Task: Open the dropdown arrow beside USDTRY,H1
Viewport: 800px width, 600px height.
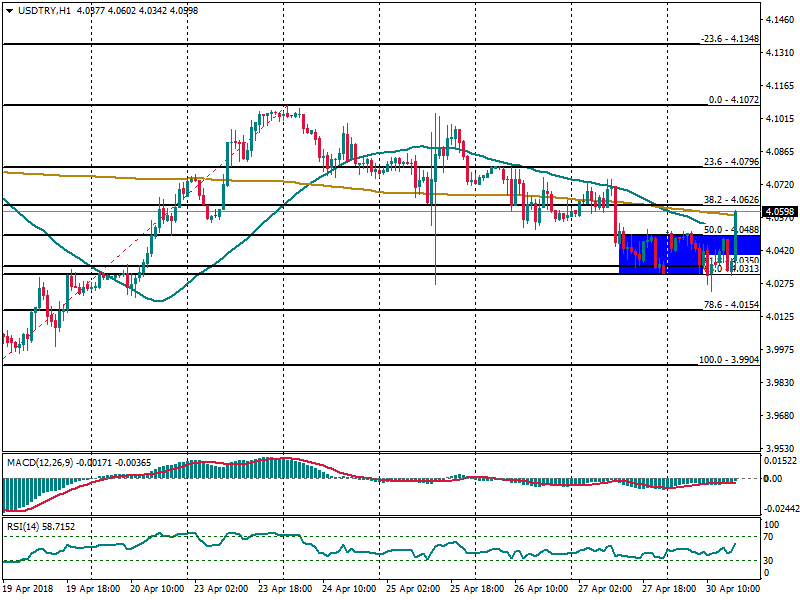Action: coord(8,9)
